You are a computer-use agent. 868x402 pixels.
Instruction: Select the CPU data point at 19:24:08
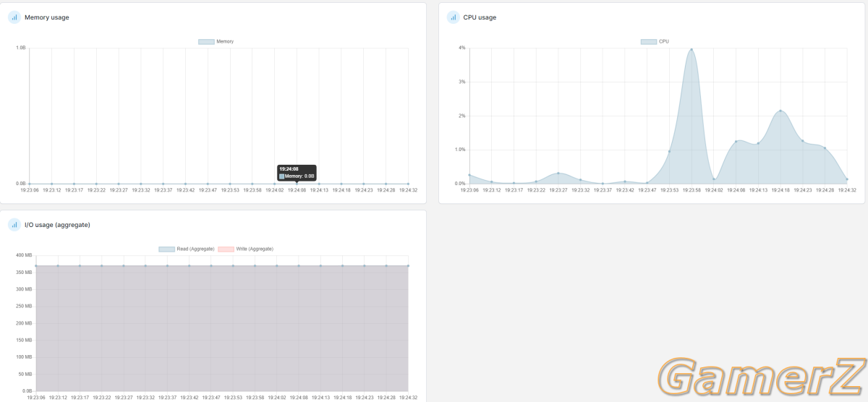[x=736, y=142]
